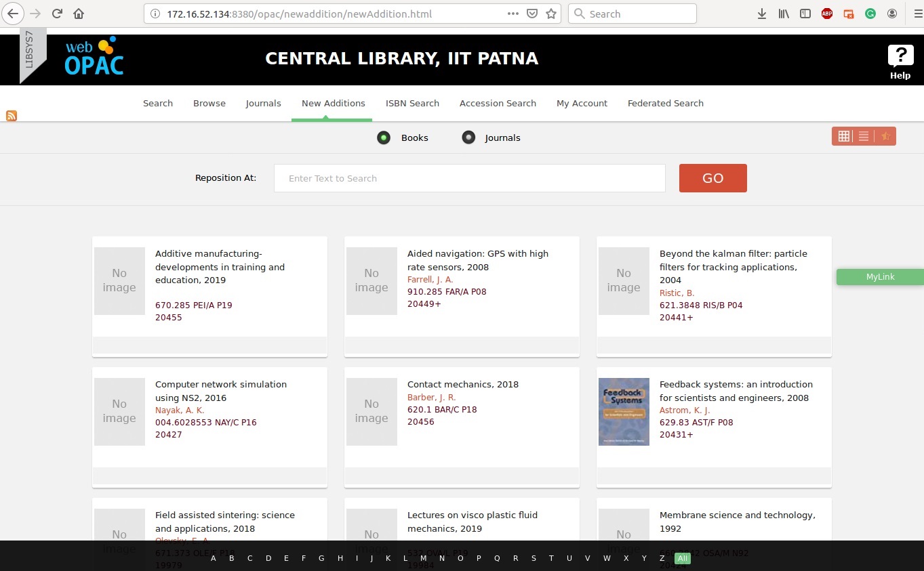Filter by letter A in alphabet bar
The height and width of the screenshot is (571, 924).
(x=214, y=558)
